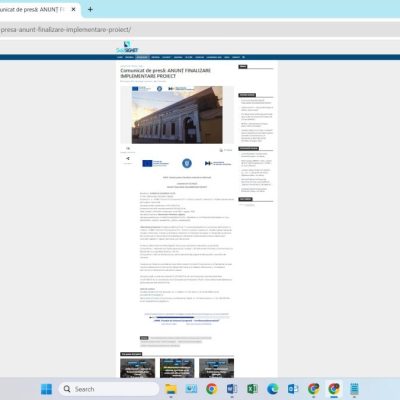
Task: Click the Windows taskbar Search box
Action: click(x=109, y=389)
